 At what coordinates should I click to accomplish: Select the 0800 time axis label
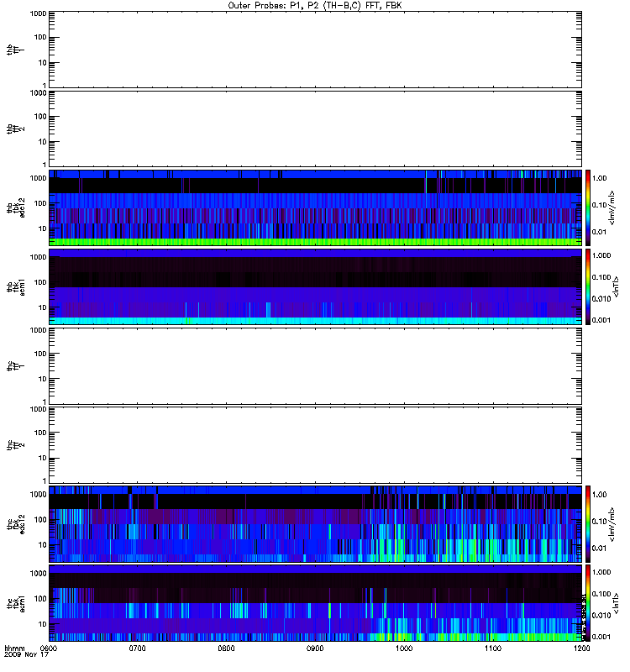[226, 648]
